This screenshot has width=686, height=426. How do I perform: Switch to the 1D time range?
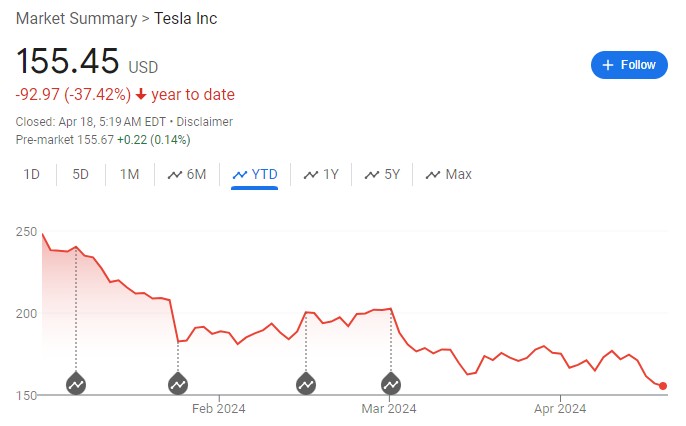(32, 174)
